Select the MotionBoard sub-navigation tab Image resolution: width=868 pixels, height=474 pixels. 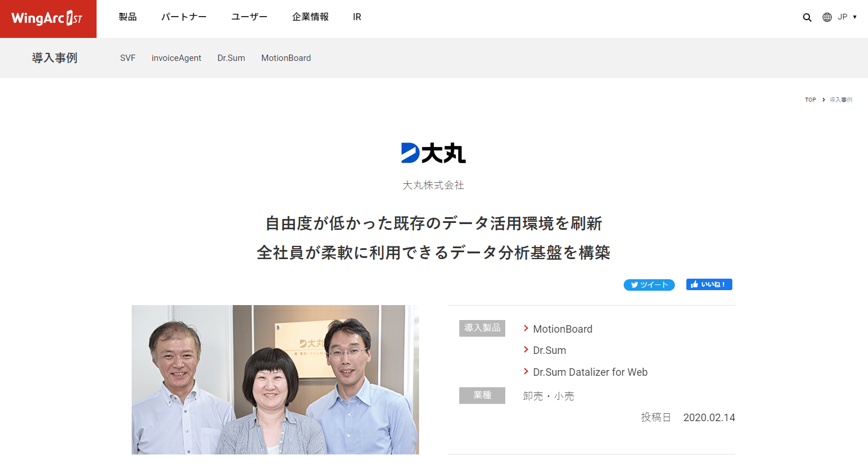tap(286, 58)
